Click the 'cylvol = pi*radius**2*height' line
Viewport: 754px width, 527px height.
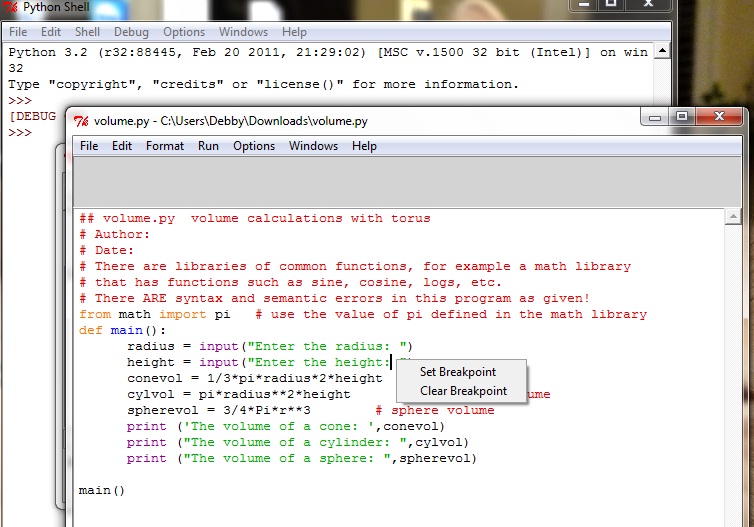pos(239,394)
